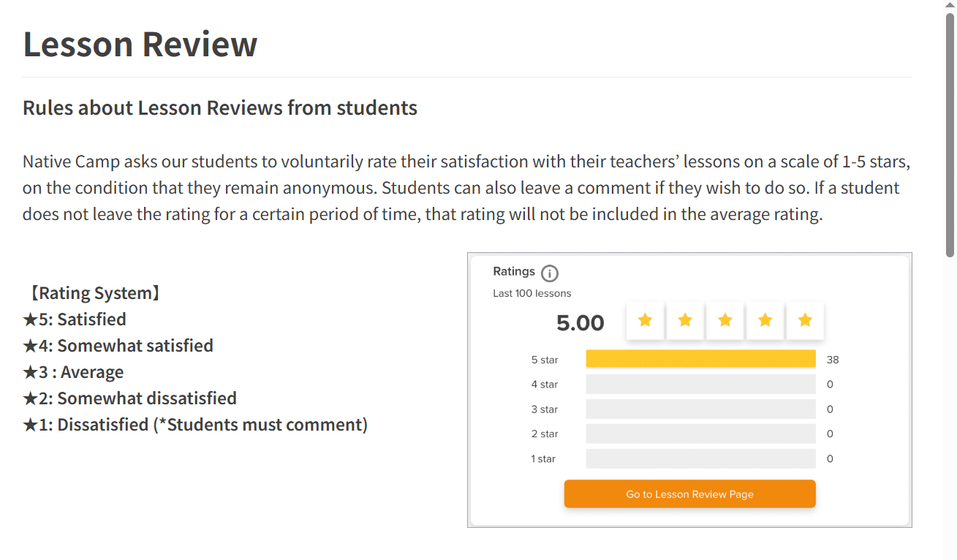Select the fourth rating star
This screenshot has height=560, width=957.
[765, 320]
